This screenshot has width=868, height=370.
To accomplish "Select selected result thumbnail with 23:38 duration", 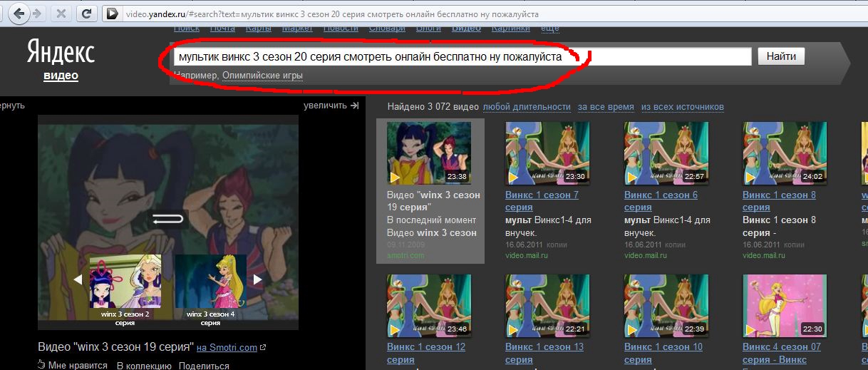I will click(429, 153).
